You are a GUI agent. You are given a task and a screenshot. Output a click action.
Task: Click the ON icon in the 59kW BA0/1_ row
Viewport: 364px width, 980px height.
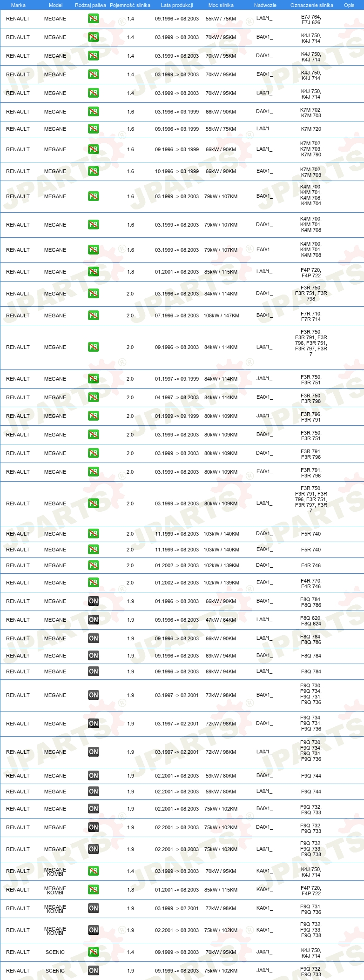tap(93, 776)
